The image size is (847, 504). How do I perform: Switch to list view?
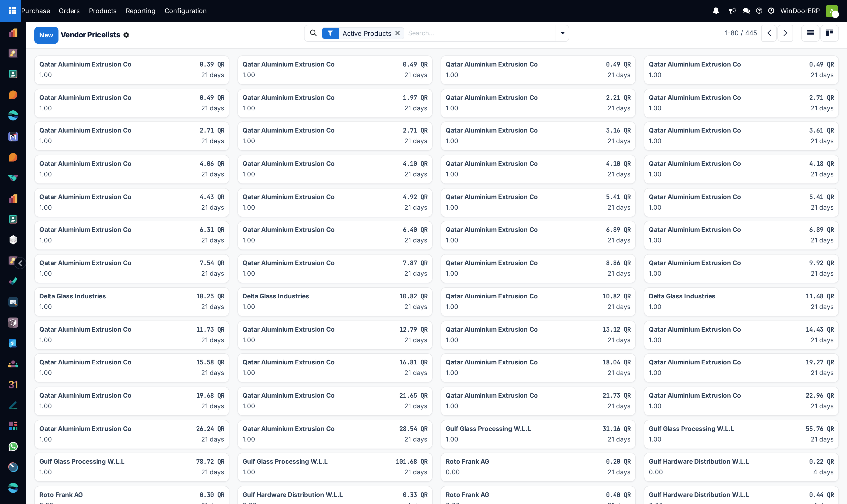810,33
